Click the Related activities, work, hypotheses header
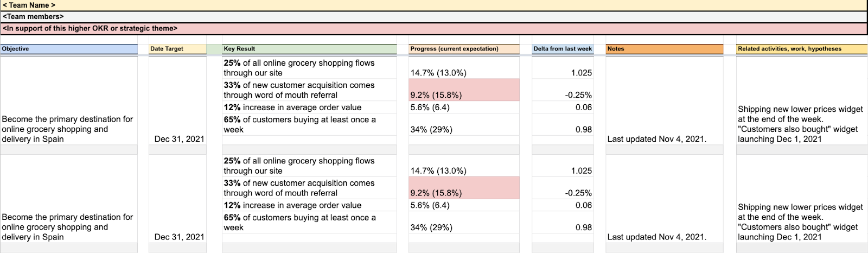The width and height of the screenshot is (868, 253). click(801, 49)
